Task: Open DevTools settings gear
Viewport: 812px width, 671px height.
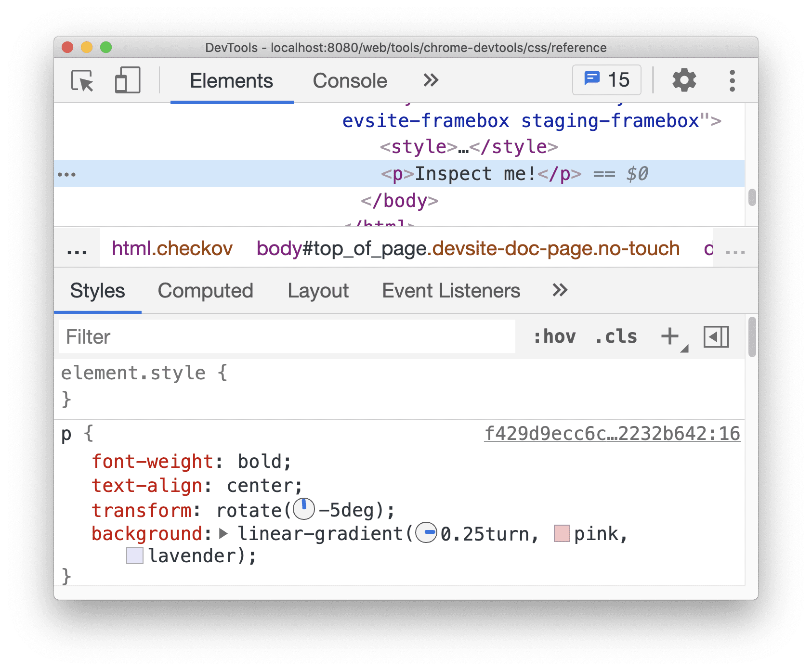Action: 684,80
